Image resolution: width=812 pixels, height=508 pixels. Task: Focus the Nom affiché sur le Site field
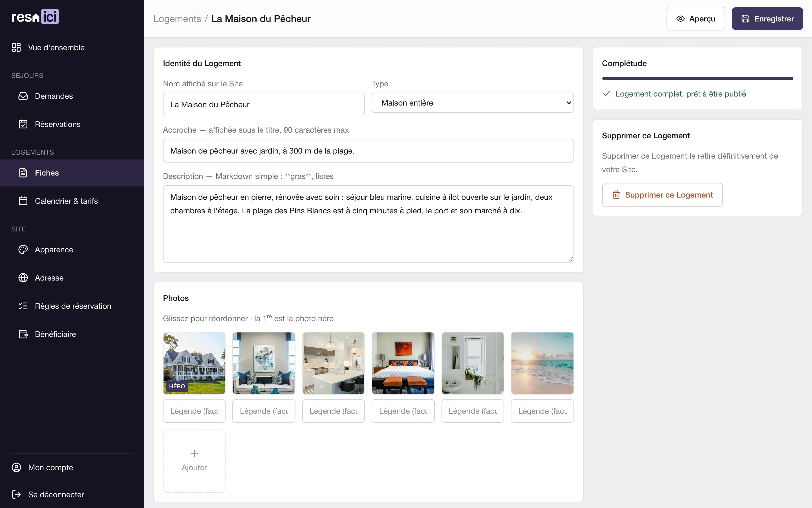(264, 104)
